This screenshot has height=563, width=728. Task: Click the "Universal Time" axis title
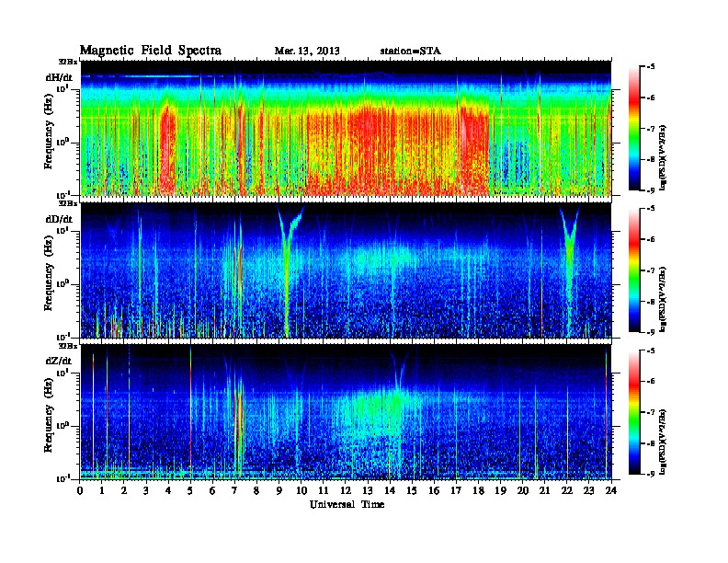(x=347, y=504)
